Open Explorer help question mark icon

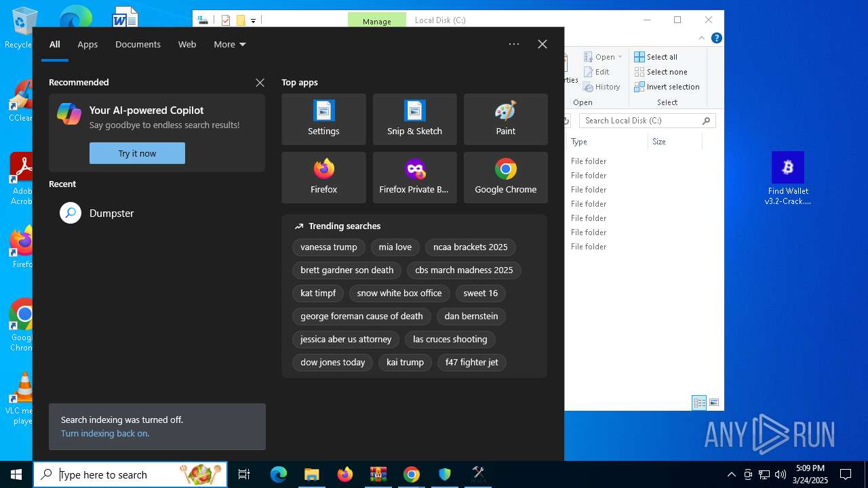click(x=716, y=38)
